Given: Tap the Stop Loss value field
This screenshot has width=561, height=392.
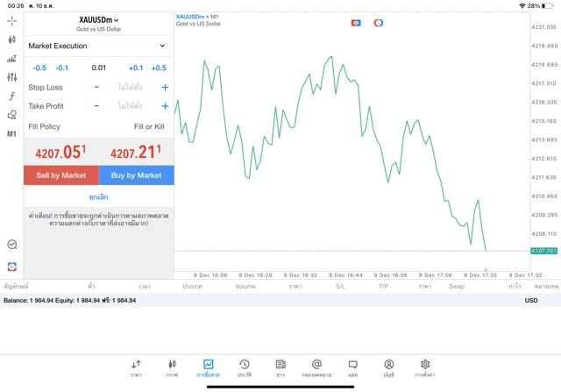Looking at the screenshot, I should (130, 88).
